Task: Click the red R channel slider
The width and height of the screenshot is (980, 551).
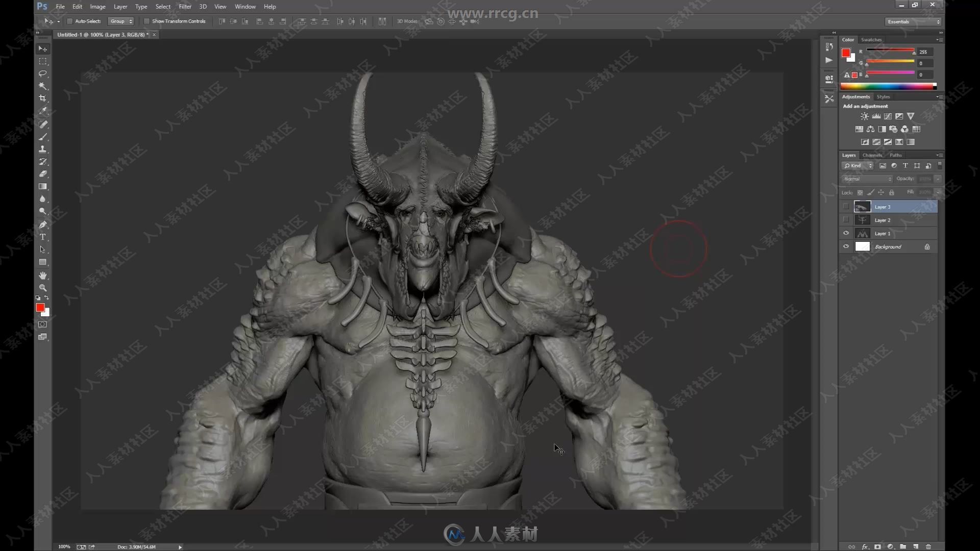Action: (x=890, y=52)
